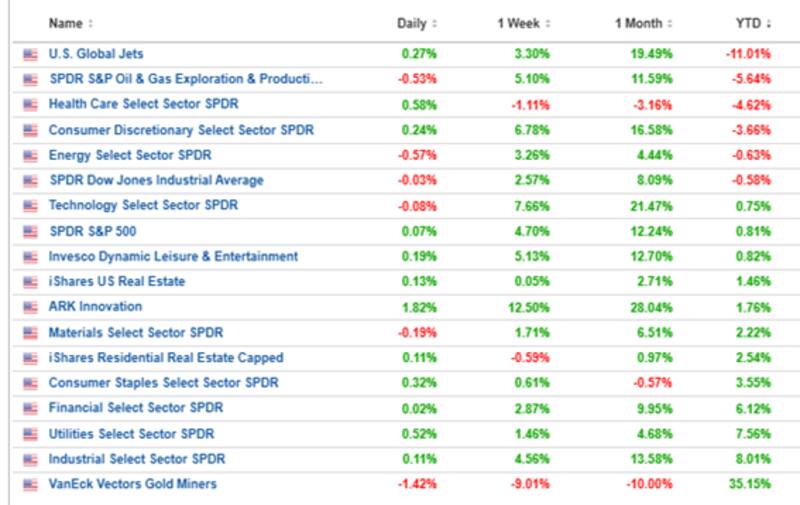
Task: Click the flag icon next to ARK Innovation
Action: (30, 307)
